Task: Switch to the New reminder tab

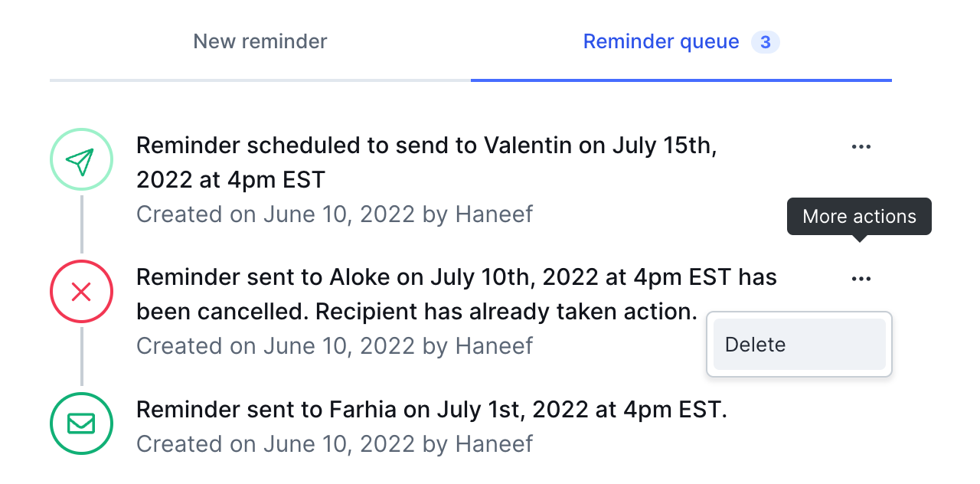Action: coord(260,41)
